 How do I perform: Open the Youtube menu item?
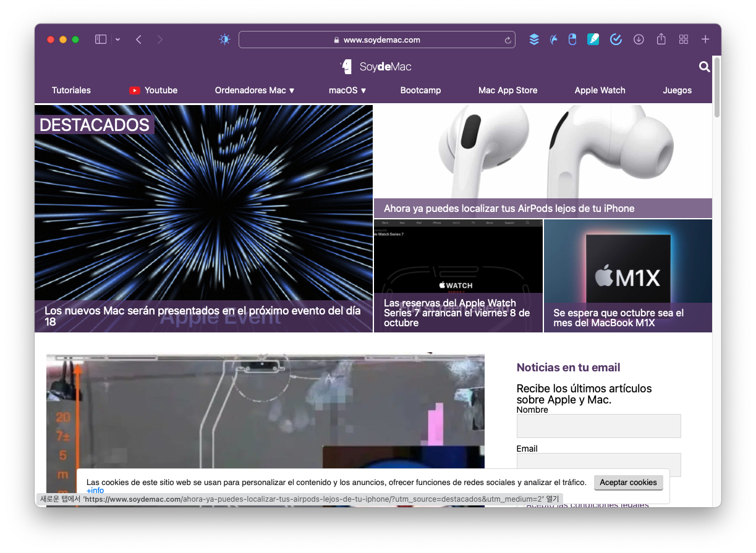tap(153, 90)
